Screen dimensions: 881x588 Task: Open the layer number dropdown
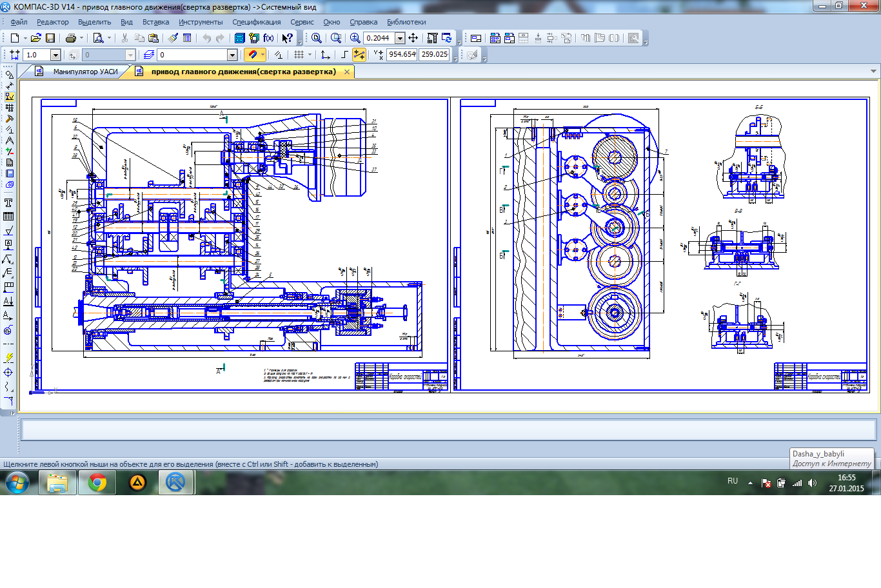click(x=232, y=55)
